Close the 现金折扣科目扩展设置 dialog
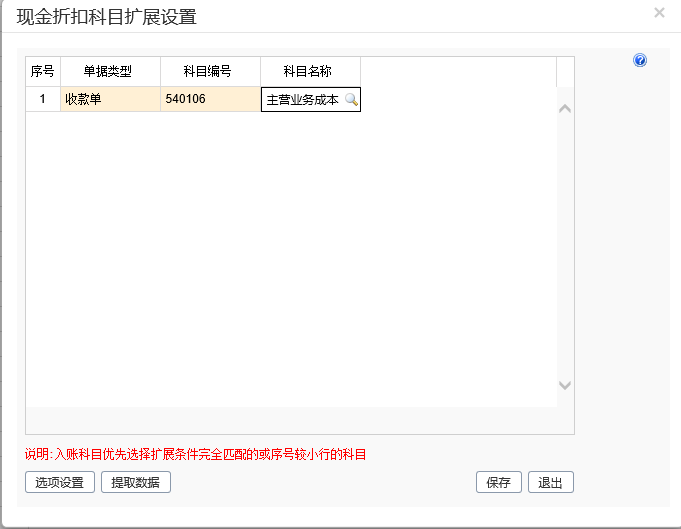 (x=659, y=13)
